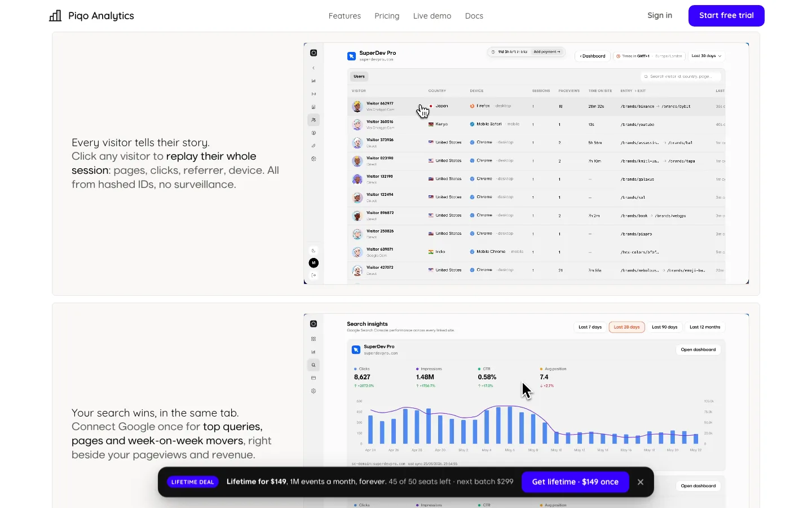812x508 pixels.
Task: Click the Avg position value 7.4
Action: coord(544,377)
